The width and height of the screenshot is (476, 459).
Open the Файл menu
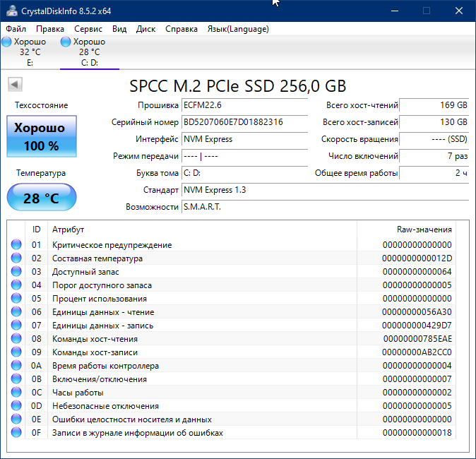click(x=16, y=29)
